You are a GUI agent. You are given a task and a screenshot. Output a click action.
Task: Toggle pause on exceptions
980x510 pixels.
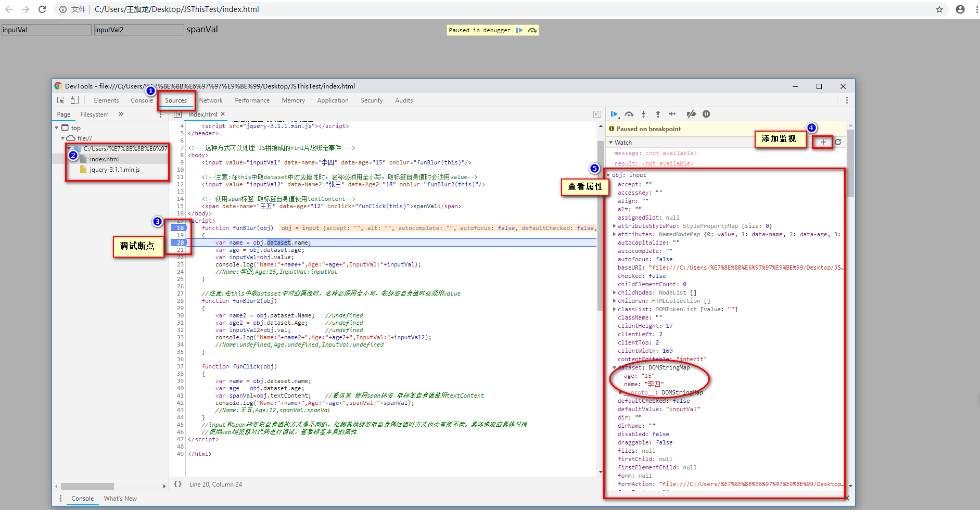pyautogui.click(x=706, y=114)
